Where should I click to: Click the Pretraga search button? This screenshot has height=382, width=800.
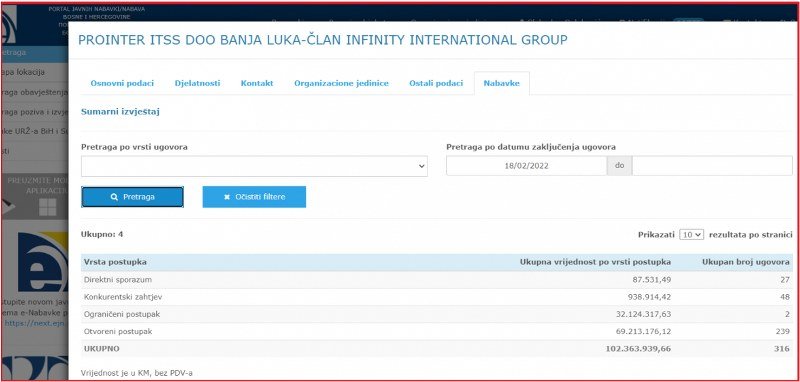[132, 197]
